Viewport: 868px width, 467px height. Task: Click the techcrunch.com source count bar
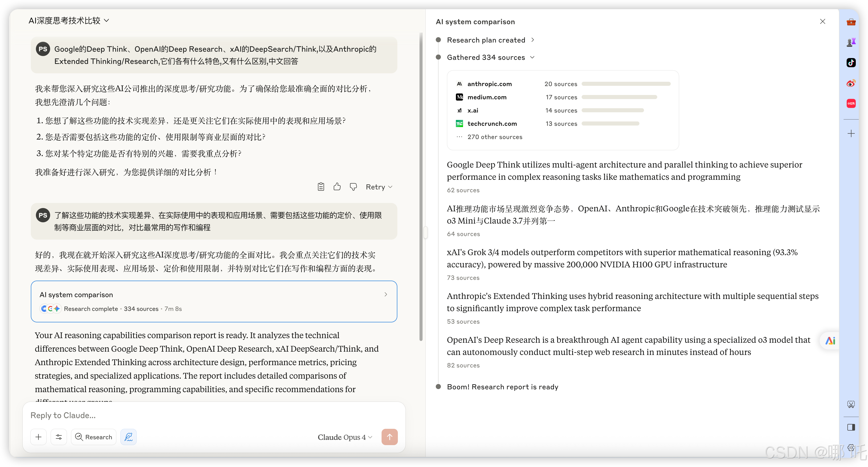(610, 124)
